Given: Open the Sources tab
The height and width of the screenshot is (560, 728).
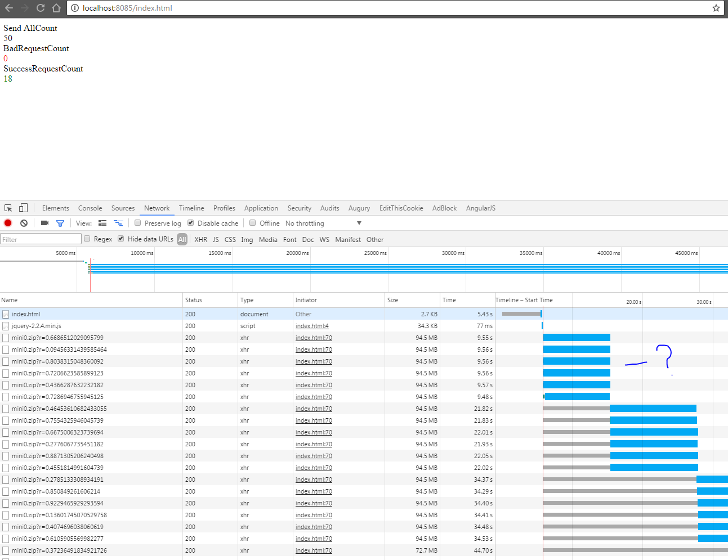Looking at the screenshot, I should 123,208.
